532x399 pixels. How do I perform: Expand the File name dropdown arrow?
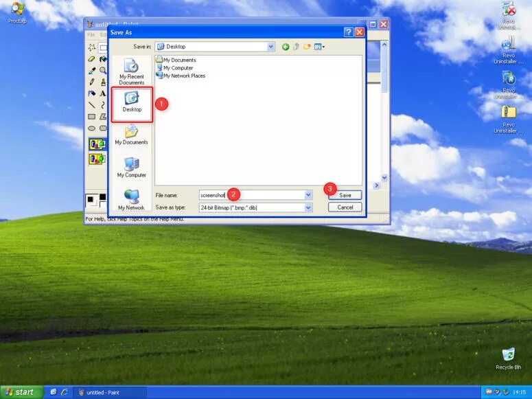[308, 195]
